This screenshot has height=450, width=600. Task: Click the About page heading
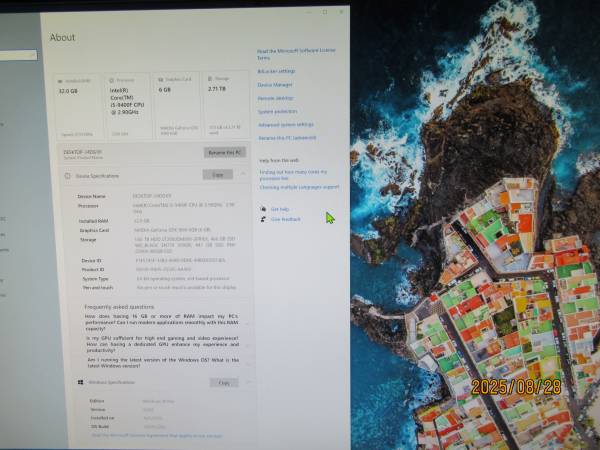[62, 37]
